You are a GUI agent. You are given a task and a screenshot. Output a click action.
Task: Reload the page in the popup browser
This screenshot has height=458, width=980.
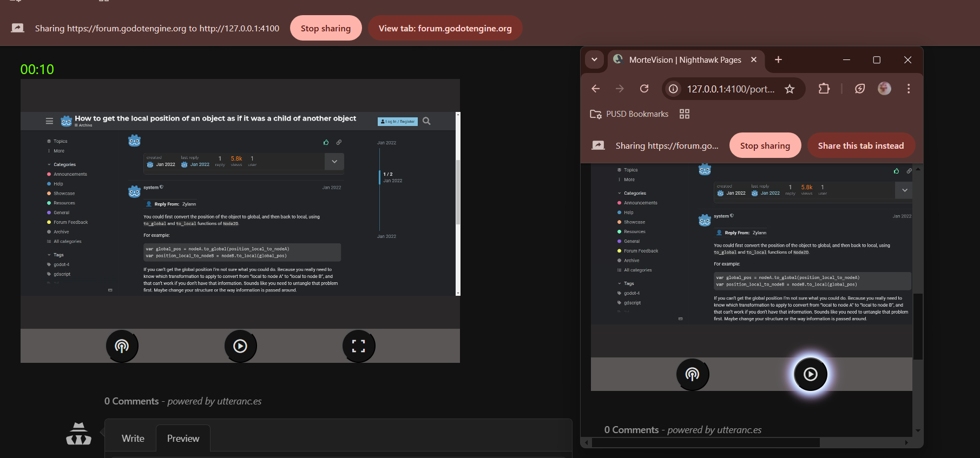[644, 89]
